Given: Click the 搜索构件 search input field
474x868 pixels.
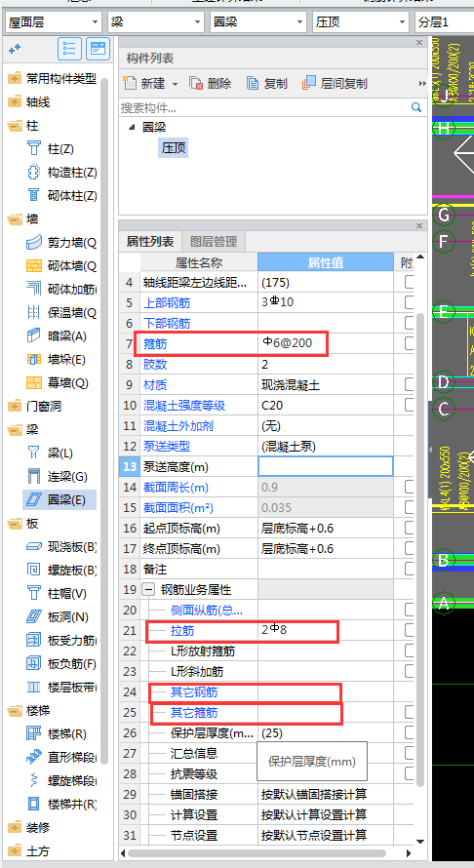Looking at the screenshot, I should click(x=264, y=107).
